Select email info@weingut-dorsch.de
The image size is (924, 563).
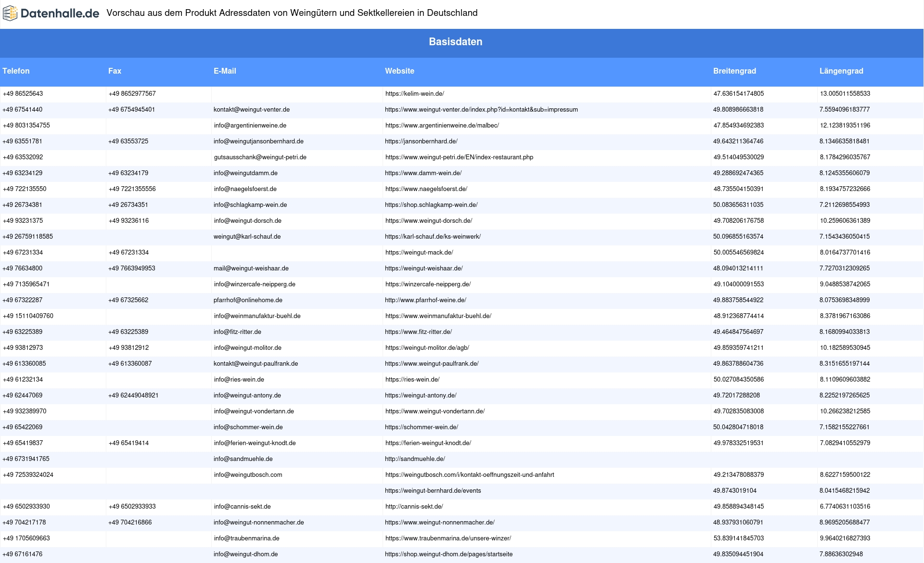[247, 221]
